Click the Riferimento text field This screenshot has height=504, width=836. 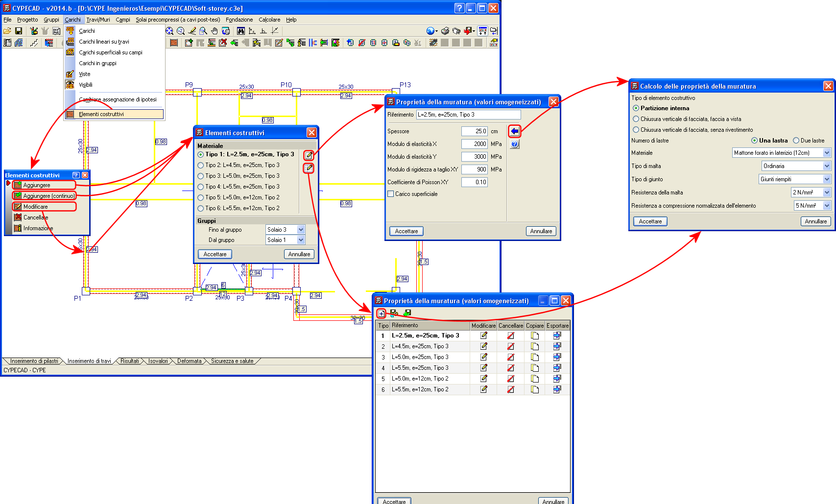pos(468,115)
